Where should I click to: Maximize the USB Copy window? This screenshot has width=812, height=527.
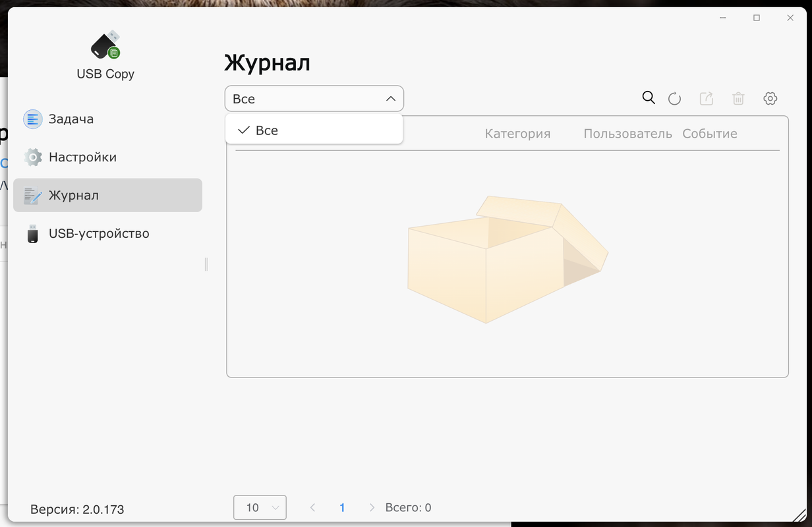757,18
